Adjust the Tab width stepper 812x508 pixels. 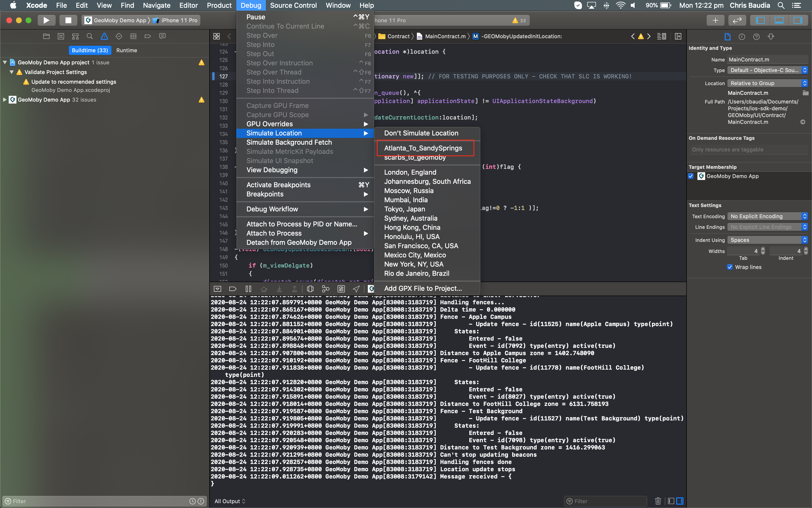click(x=763, y=251)
